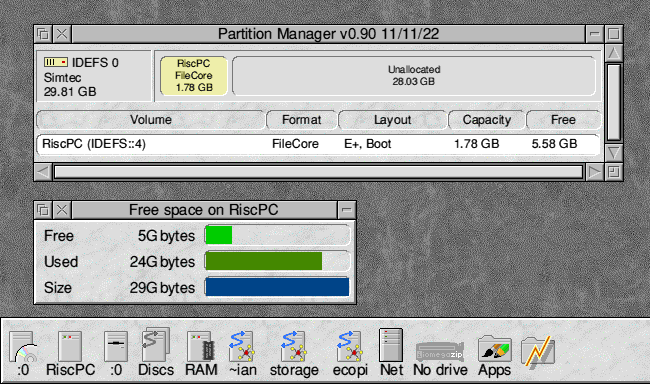This screenshot has height=384, width=650.
Task: Close the Partition Manager window
Action: pos(62,34)
